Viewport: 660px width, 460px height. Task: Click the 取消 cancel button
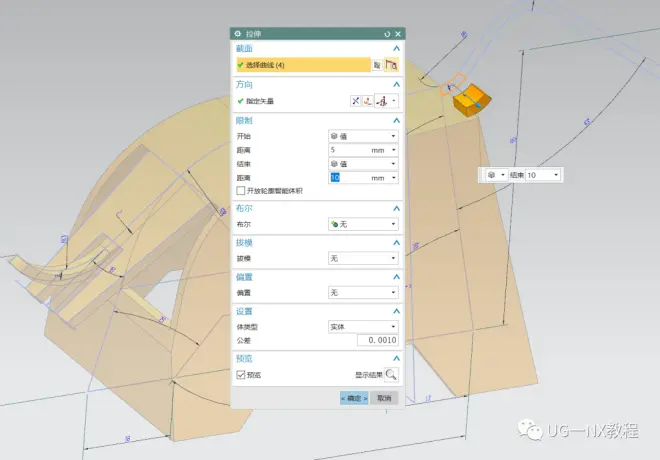tap(384, 398)
